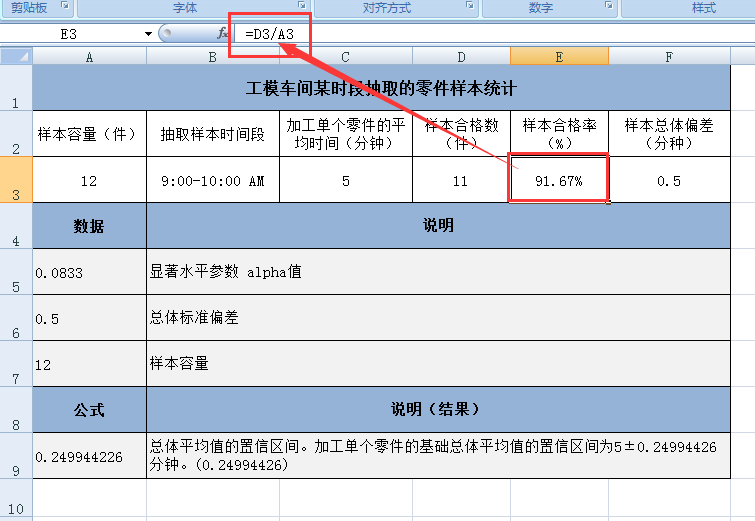Select cell with value 0.249944226

tap(90, 456)
